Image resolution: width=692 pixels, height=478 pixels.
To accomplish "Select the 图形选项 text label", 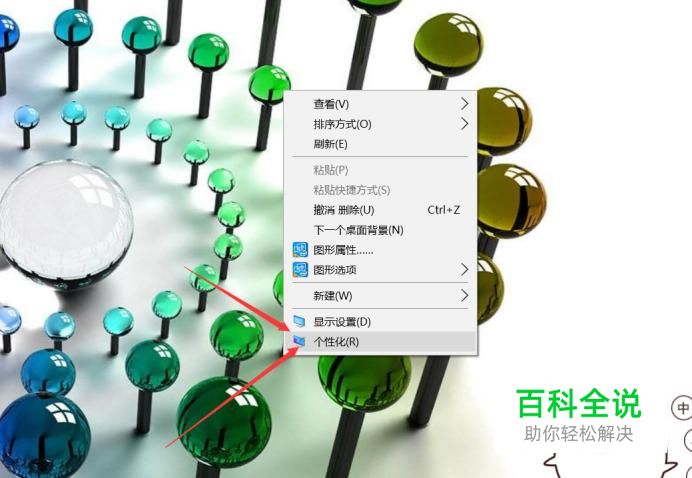I will (x=335, y=270).
